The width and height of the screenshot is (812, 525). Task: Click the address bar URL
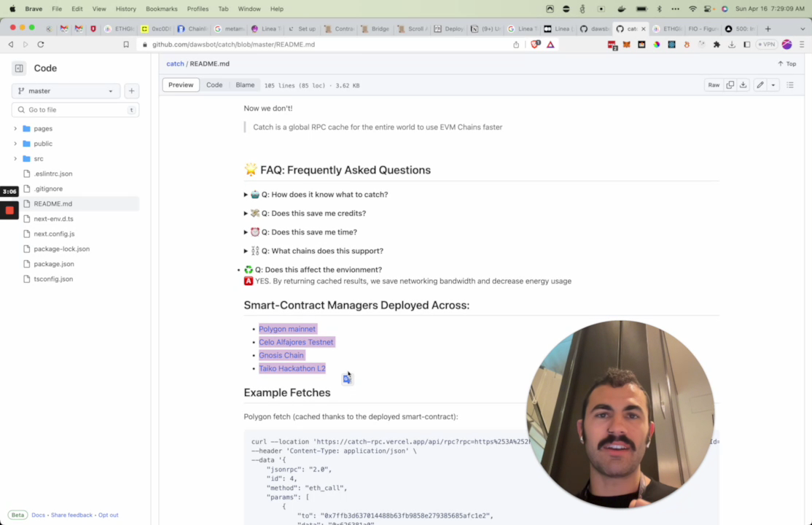point(233,44)
